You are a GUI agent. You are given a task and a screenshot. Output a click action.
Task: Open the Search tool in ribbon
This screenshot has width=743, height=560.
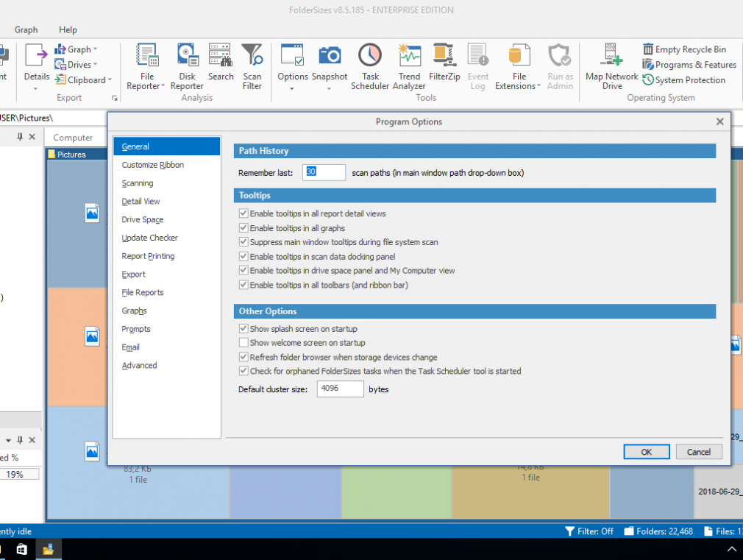[221, 62]
